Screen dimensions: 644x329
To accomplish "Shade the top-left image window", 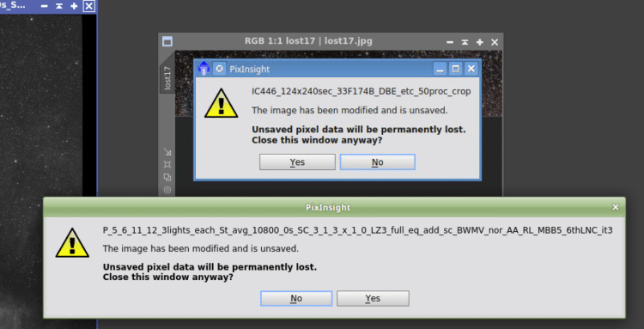I will [59, 6].
